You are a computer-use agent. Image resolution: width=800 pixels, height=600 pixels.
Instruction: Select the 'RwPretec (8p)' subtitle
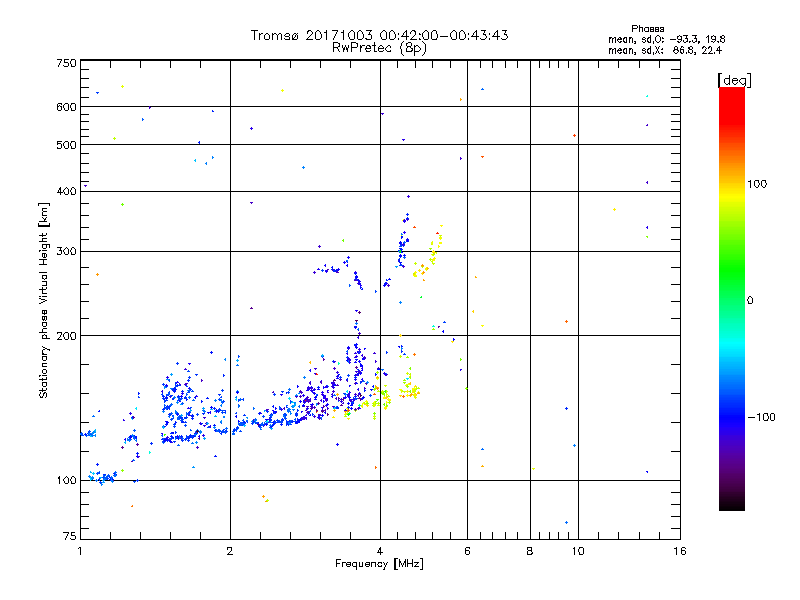tap(379, 48)
